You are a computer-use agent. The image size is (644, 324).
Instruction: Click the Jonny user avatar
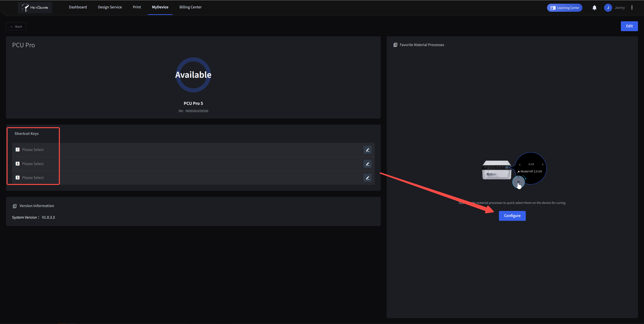pyautogui.click(x=608, y=8)
